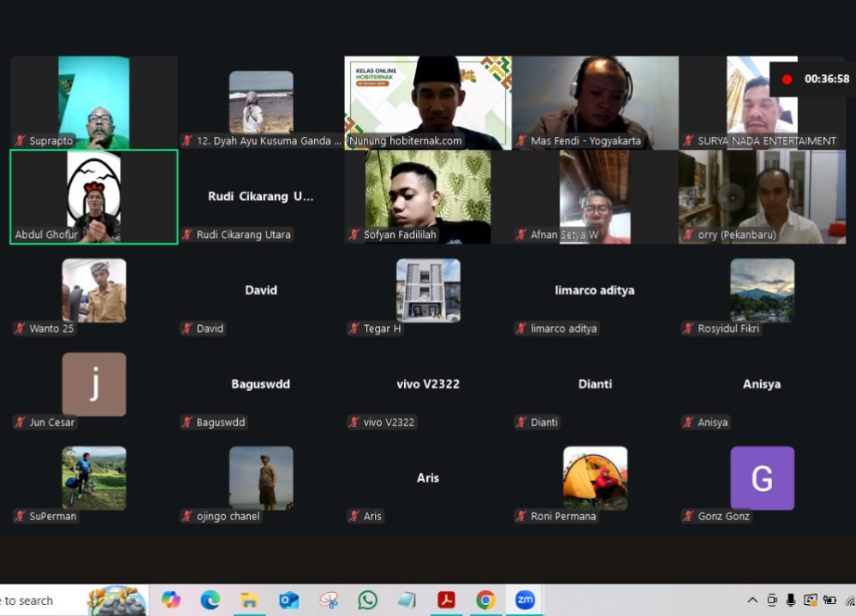
Task: Click the "Mas Fendi - Yogyakarta" name label
Action: 586,141
